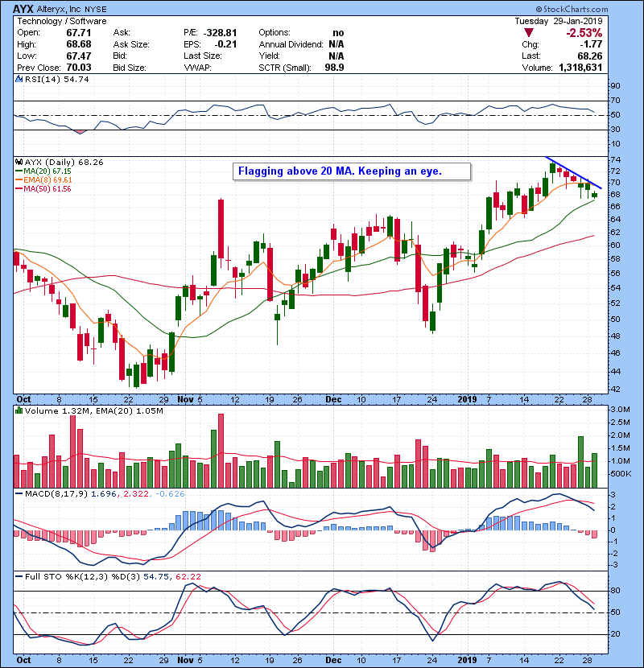
Task: Select the Prev Close value 70.03
Action: pyautogui.click(x=79, y=68)
